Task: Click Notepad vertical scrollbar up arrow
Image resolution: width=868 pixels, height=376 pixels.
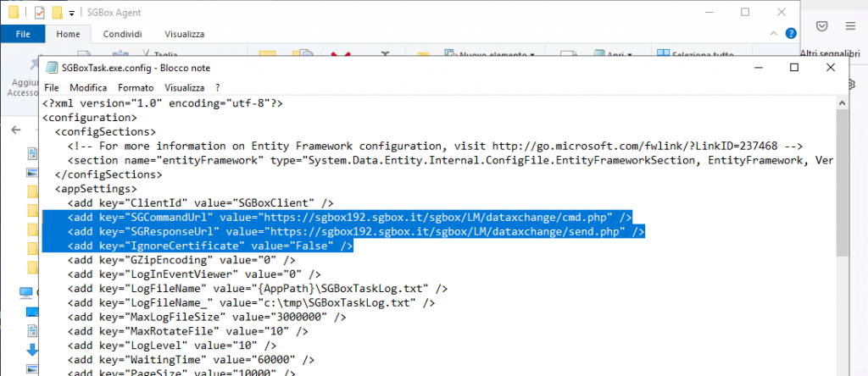Action: pyautogui.click(x=842, y=102)
